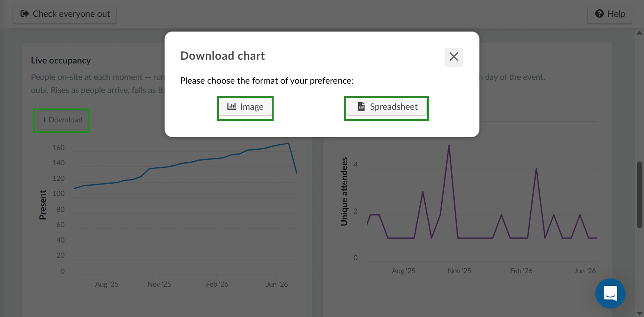Click Feb '26 label on attendees chart

[x=521, y=271]
